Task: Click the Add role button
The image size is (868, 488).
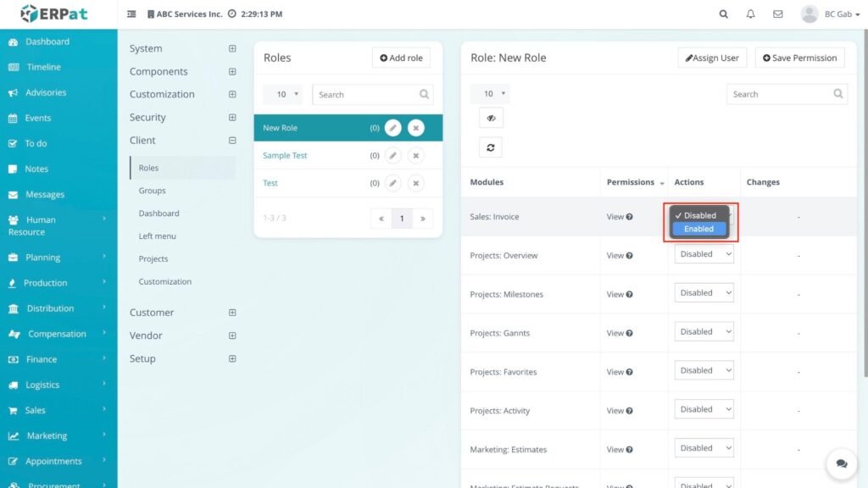Action: [401, 58]
